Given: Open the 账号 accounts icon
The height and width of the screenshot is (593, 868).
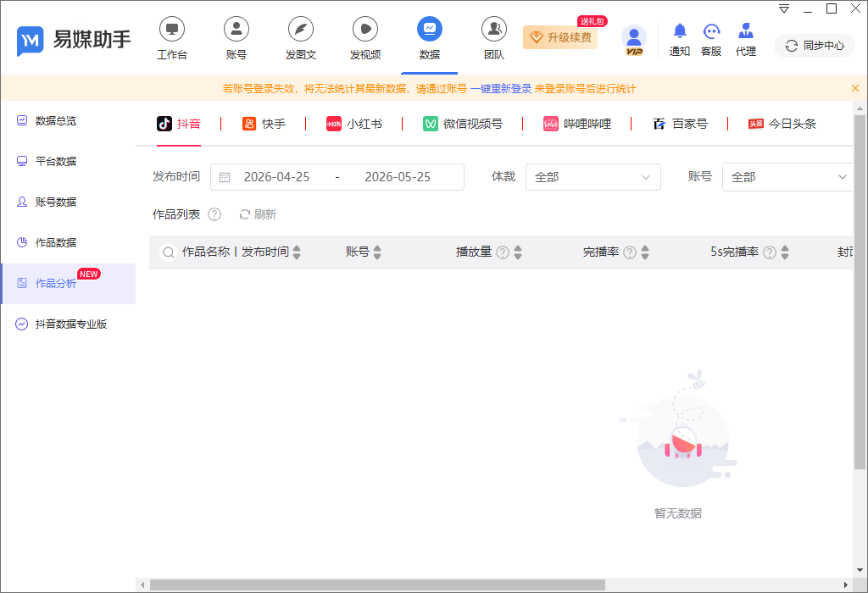Looking at the screenshot, I should click(236, 30).
